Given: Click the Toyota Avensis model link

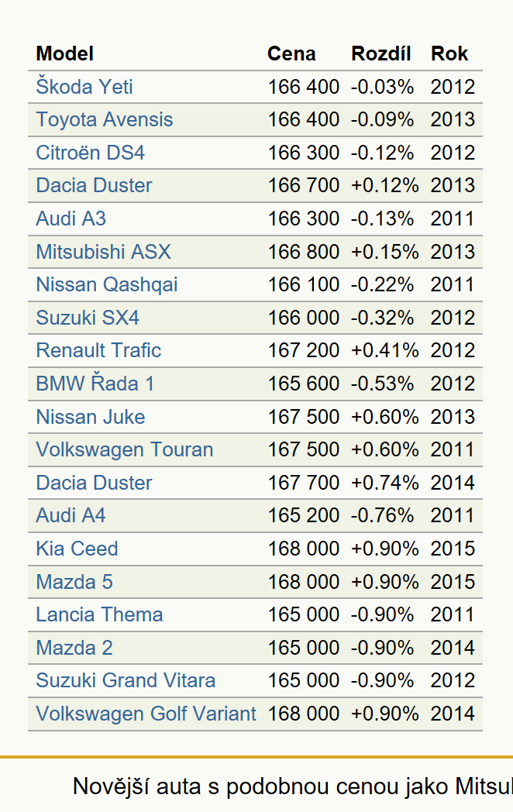Looking at the screenshot, I should point(104,119).
